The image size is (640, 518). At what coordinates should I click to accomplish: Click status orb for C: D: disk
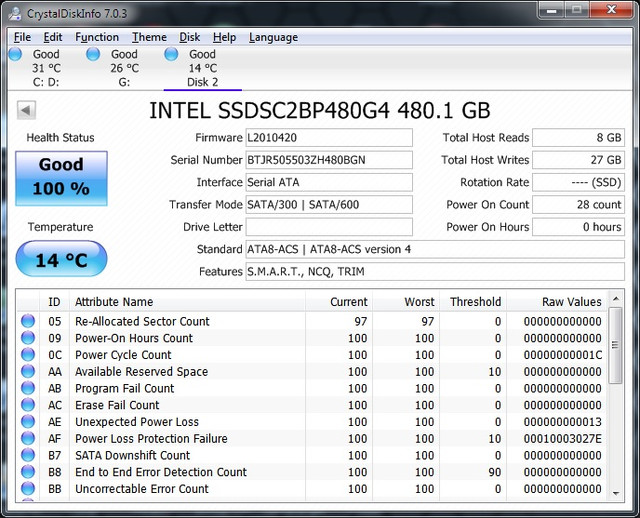coord(16,54)
